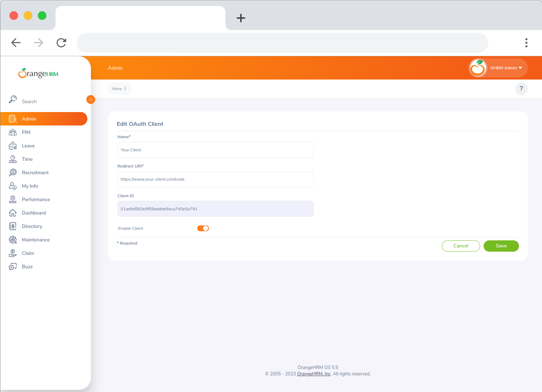Open the OrangeHRM, Inc link
Image resolution: width=542 pixels, height=392 pixels.
click(313, 374)
